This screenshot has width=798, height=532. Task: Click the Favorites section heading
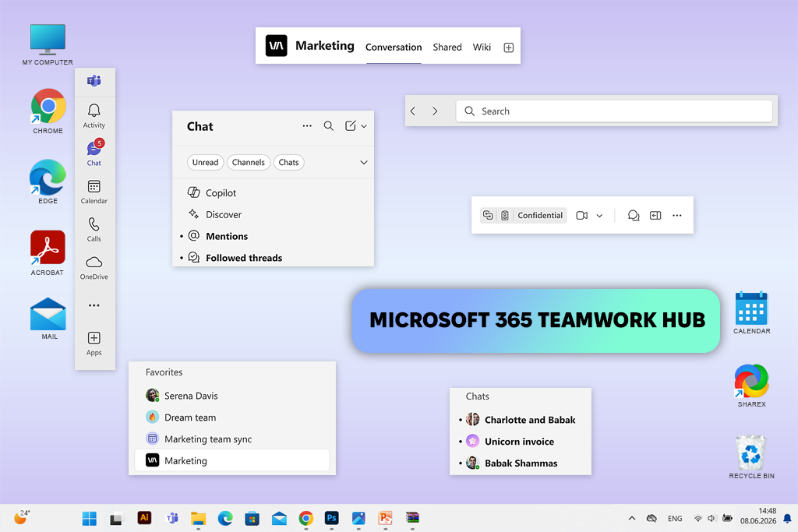164,372
